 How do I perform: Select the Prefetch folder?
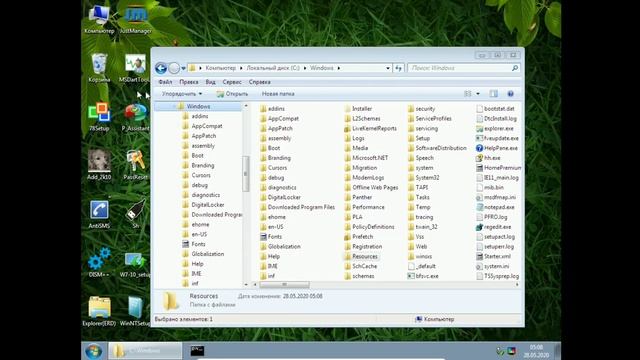[x=359, y=237]
